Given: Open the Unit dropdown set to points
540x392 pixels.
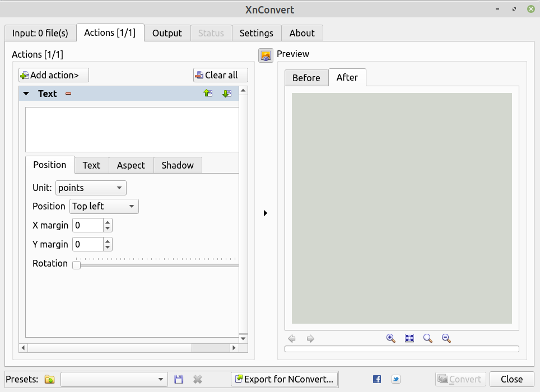Looking at the screenshot, I should click(x=91, y=188).
